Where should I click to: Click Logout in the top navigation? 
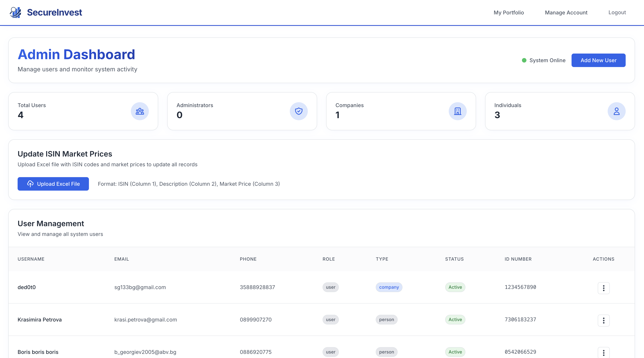point(617,13)
